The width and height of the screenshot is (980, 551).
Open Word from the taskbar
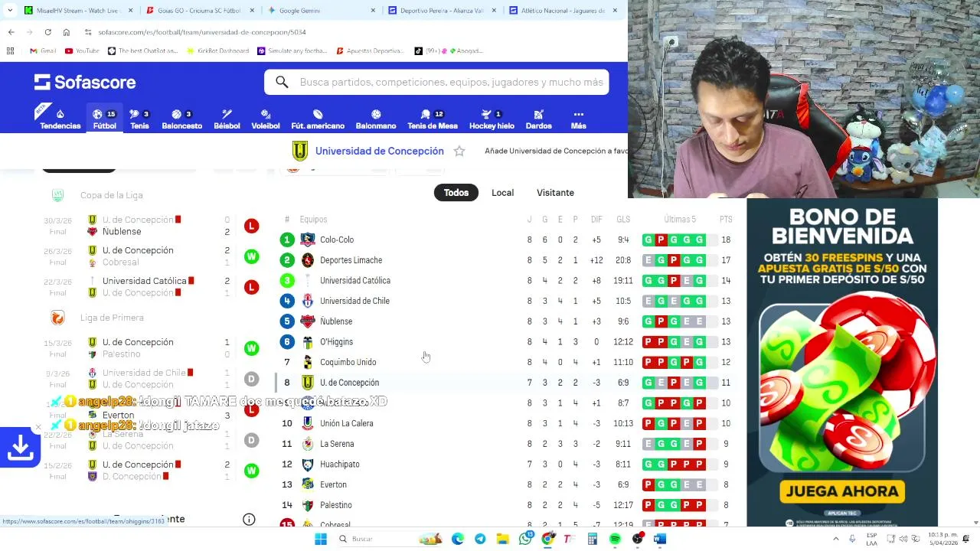point(660,539)
